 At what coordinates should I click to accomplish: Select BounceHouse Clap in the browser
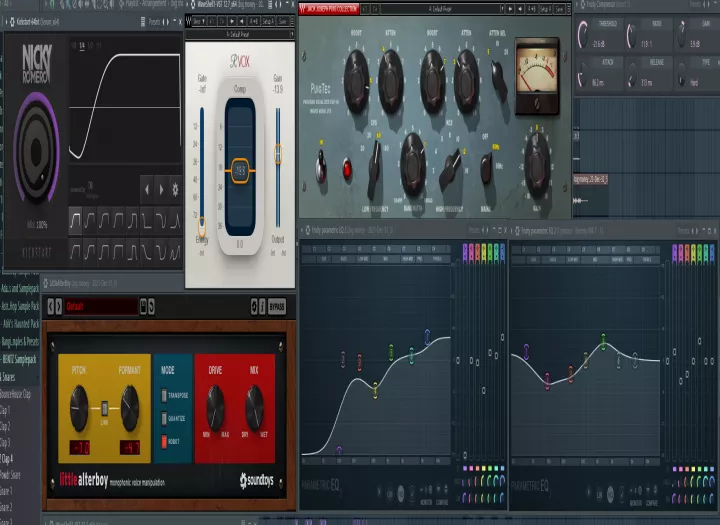click(x=15, y=394)
